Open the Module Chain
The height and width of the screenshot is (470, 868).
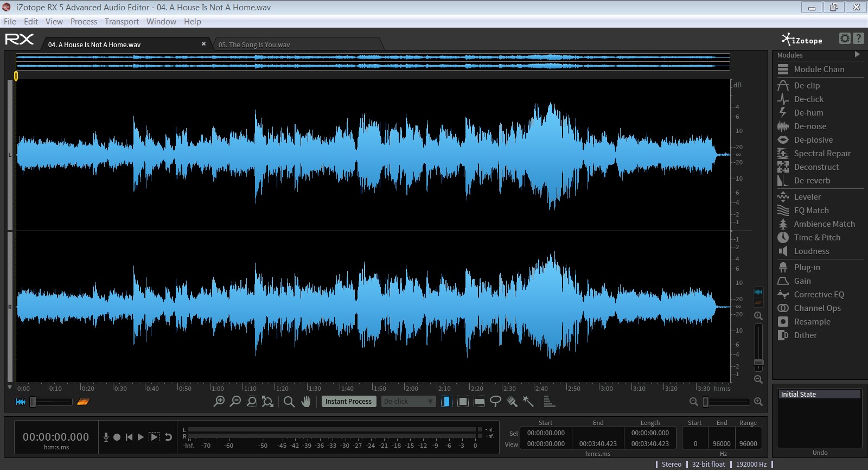pyautogui.click(x=820, y=69)
